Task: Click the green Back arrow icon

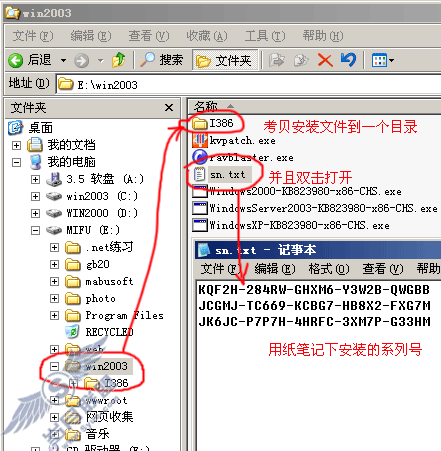Action: point(15,60)
